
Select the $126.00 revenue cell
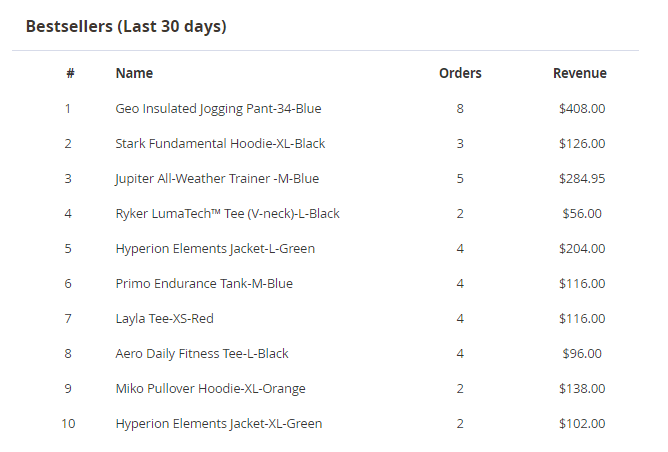(x=582, y=143)
